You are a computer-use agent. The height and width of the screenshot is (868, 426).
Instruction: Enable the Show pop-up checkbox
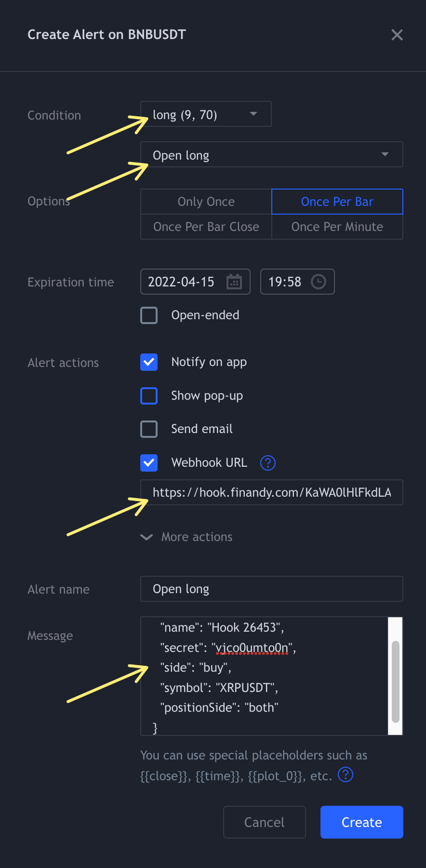(x=149, y=396)
